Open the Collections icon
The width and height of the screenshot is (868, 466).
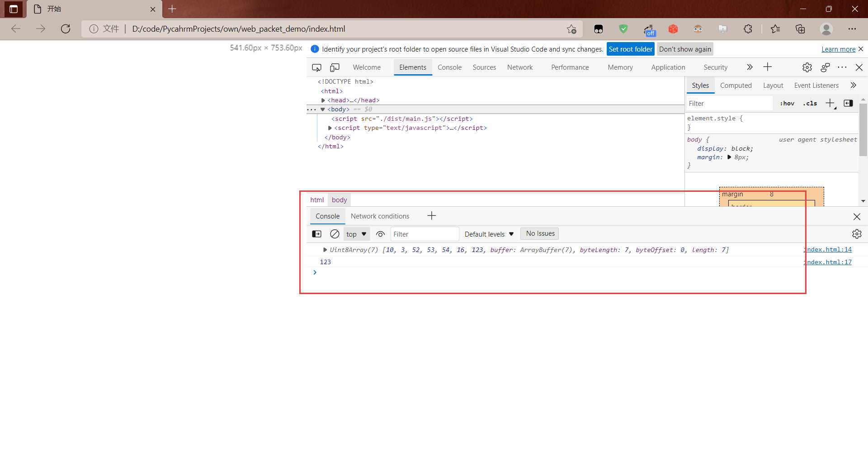[800, 29]
